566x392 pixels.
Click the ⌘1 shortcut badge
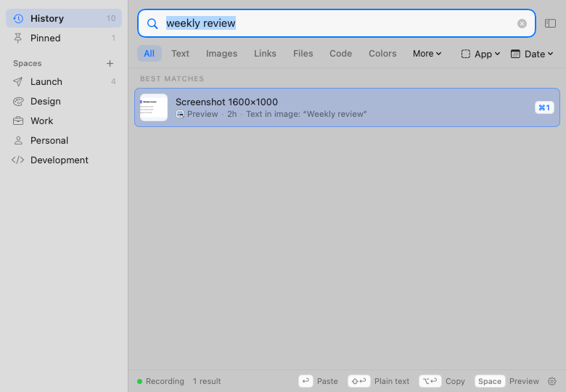(x=544, y=107)
